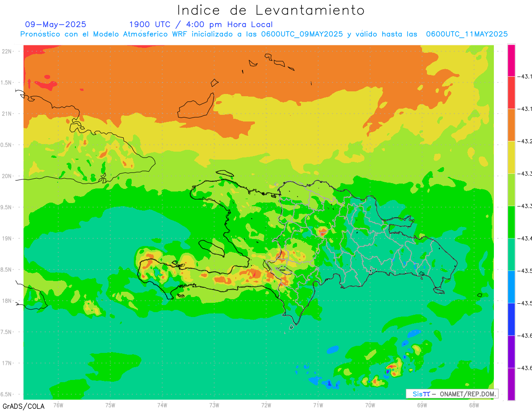The image size is (532, 411).
Task: Click the red swatch in the color legend
Action: [511, 93]
